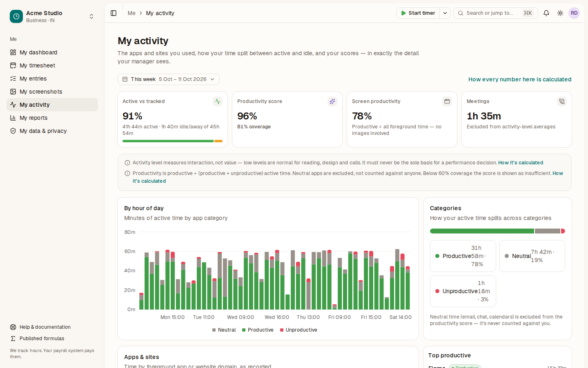Screen dimensions: 588x368
Task: Click the Active vs tracked progress bar
Action: click(x=172, y=141)
